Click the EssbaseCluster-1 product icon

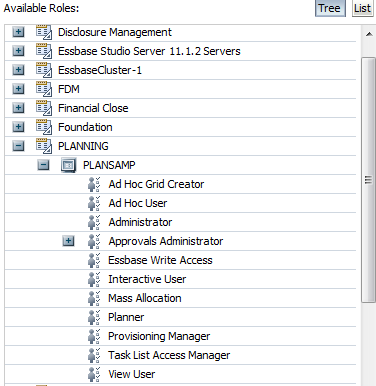point(44,70)
